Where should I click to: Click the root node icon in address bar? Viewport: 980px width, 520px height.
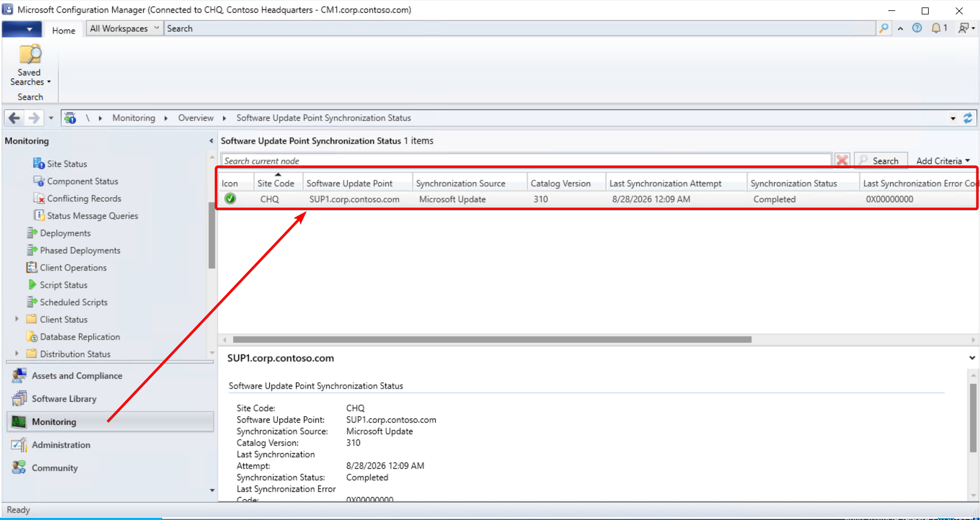click(x=70, y=118)
